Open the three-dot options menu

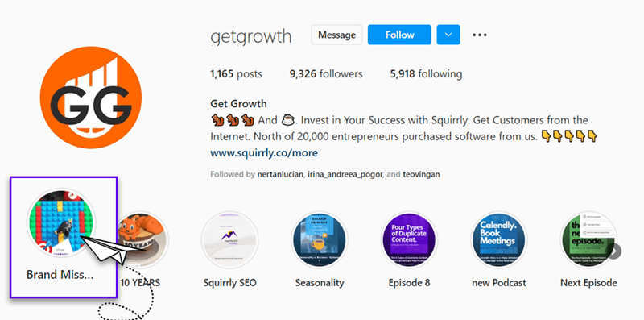pos(479,35)
